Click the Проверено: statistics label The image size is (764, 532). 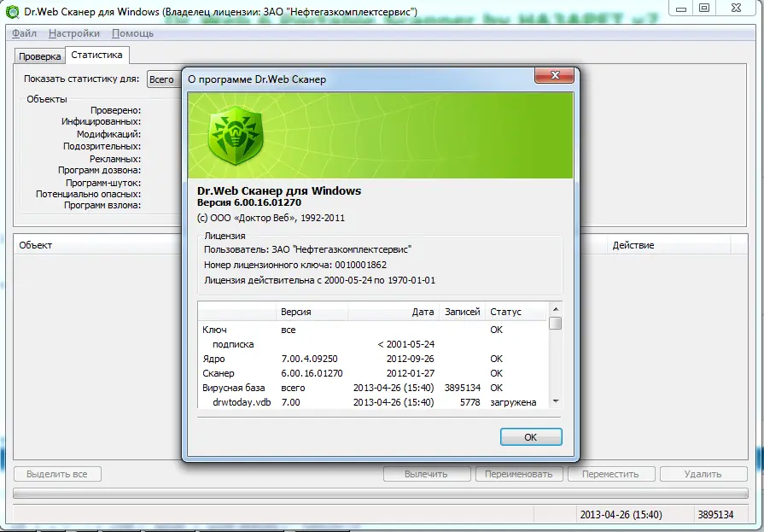(x=115, y=111)
